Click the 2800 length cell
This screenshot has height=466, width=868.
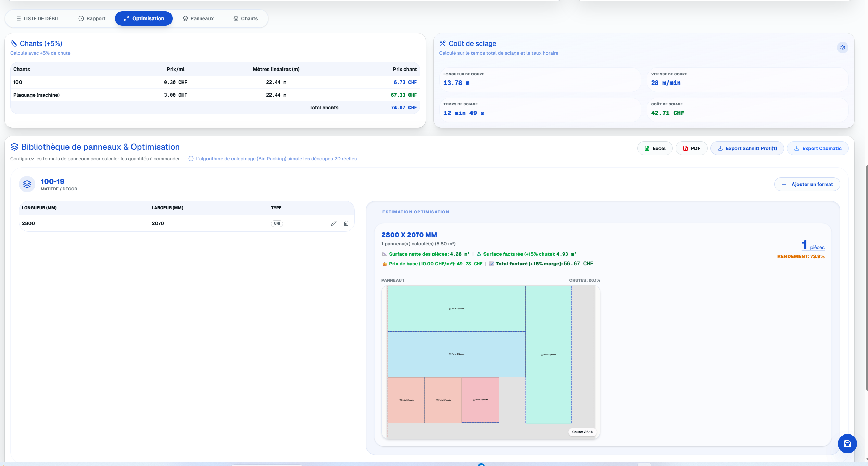click(x=28, y=223)
